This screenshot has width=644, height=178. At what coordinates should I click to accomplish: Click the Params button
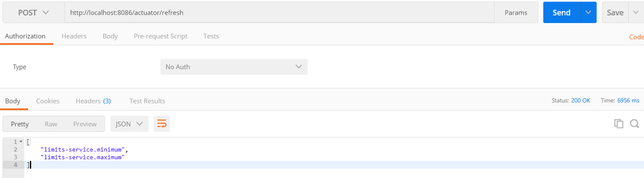click(x=516, y=13)
